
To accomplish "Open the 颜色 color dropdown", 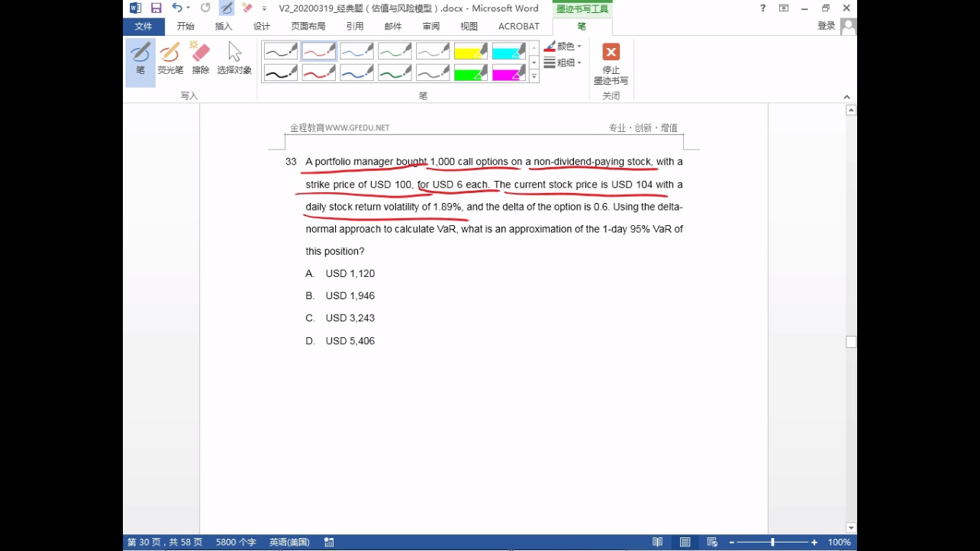I will (563, 47).
